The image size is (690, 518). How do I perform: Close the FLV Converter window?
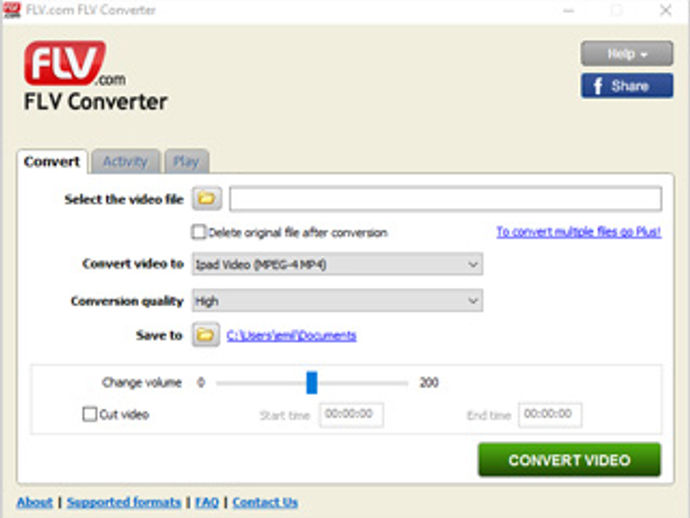tap(666, 10)
